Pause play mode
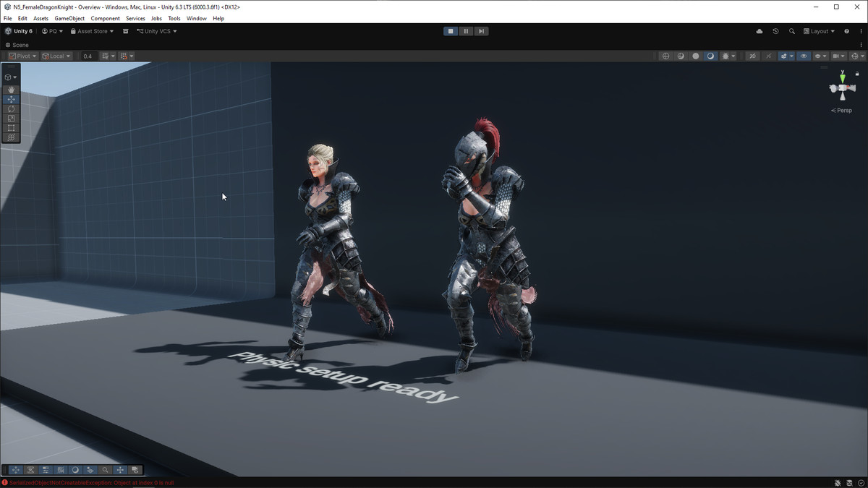 click(466, 32)
